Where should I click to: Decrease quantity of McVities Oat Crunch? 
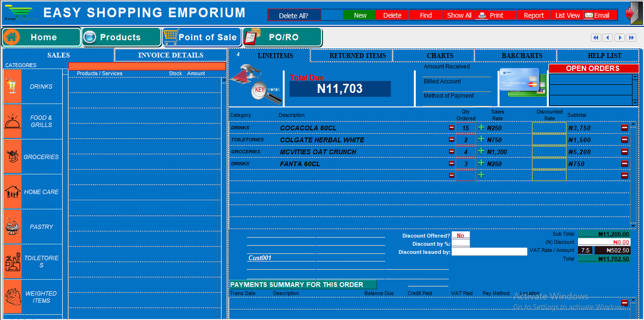tap(451, 151)
